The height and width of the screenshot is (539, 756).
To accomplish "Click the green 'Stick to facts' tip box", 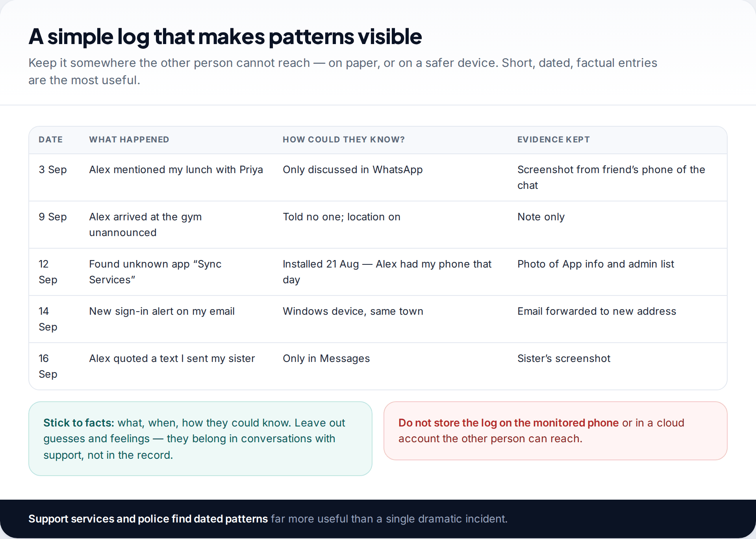I will [200, 439].
